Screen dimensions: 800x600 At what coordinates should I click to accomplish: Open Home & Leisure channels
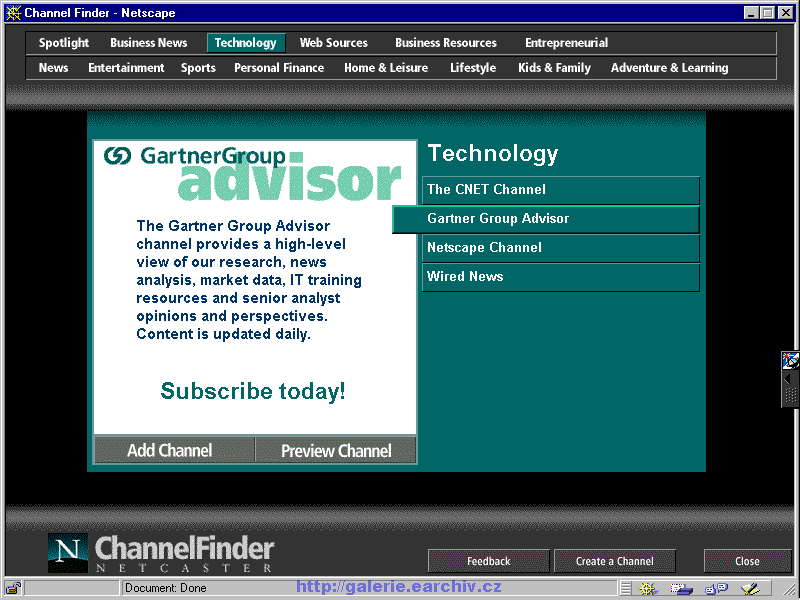[386, 68]
